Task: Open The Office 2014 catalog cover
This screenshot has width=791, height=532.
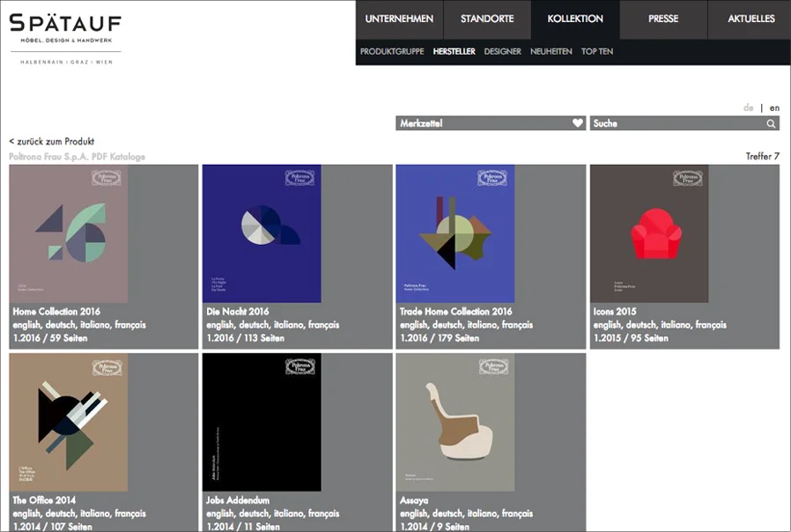Action: coord(69,422)
